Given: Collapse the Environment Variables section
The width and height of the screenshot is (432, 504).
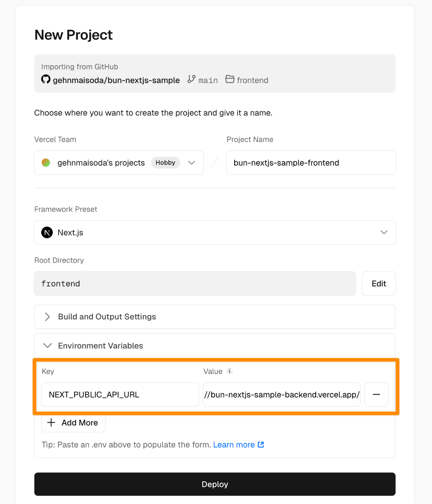Looking at the screenshot, I should pos(47,346).
